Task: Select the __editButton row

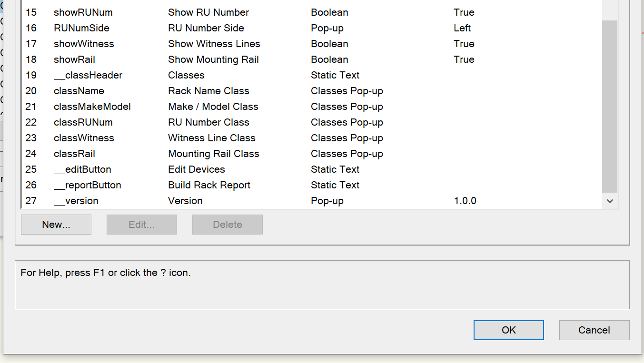Action: pyautogui.click(x=82, y=169)
